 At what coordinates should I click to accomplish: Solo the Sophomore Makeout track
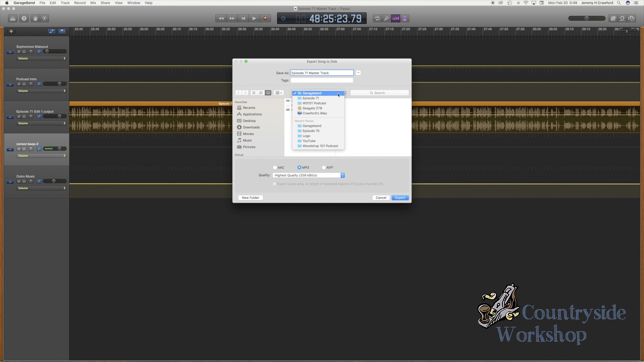tap(24, 52)
